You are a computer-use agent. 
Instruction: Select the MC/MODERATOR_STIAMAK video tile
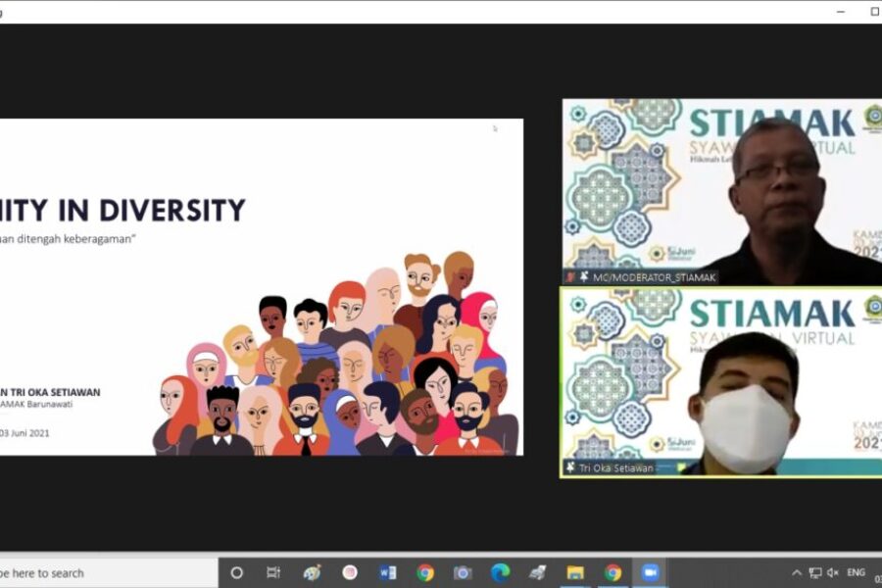[x=721, y=191]
